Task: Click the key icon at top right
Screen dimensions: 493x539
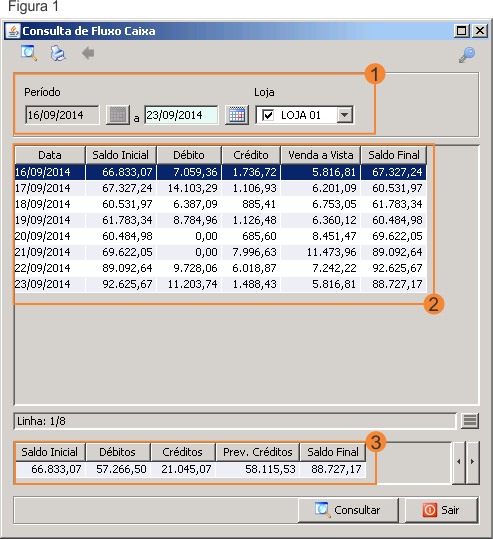Action: [467, 55]
